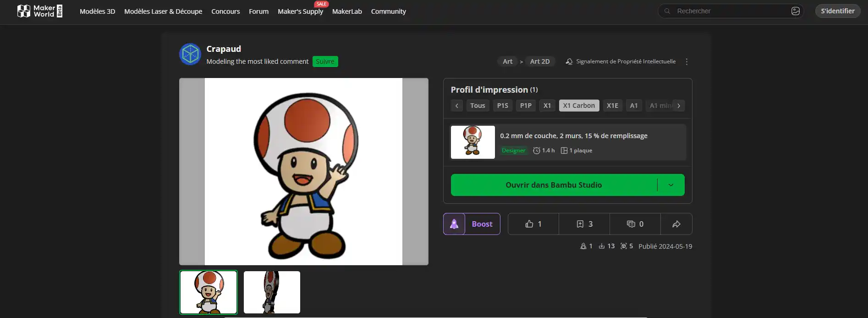
Task: Open Modèles Laser & Découpe menu
Action: coord(163,11)
